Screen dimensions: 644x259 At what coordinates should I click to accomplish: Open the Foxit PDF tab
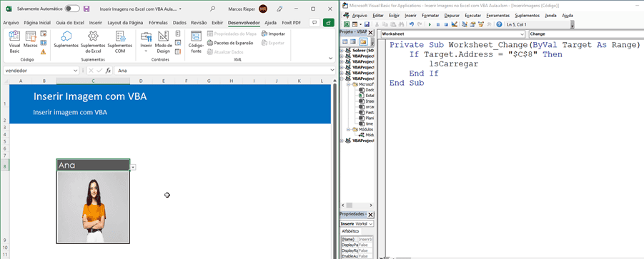291,23
